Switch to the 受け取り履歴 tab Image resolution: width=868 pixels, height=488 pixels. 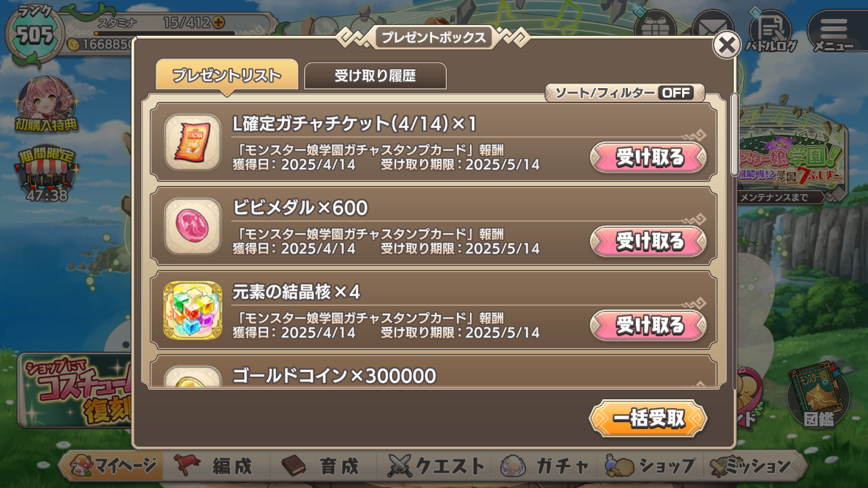tap(375, 76)
